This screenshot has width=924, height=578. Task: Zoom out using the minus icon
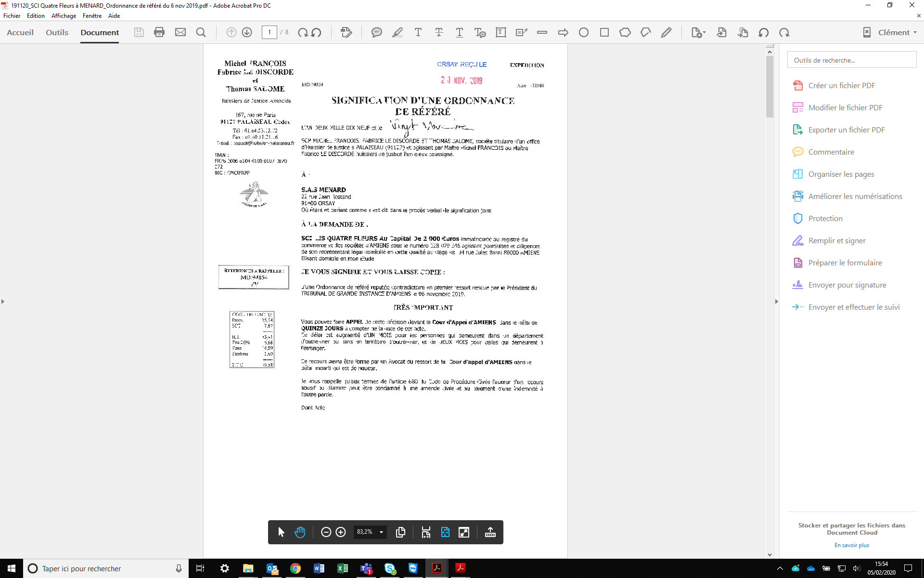point(326,532)
